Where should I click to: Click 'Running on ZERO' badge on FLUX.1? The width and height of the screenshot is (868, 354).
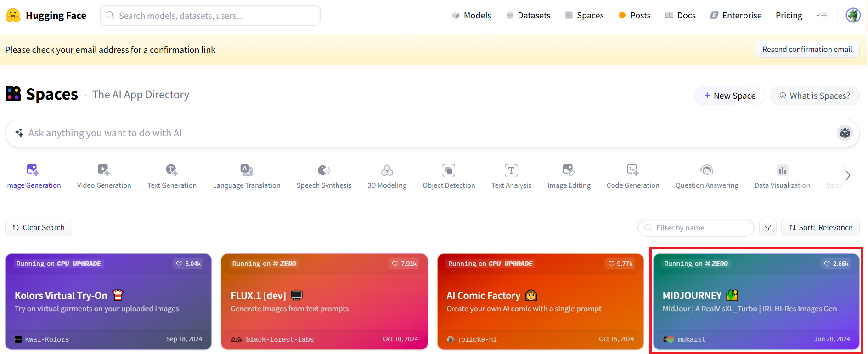264,264
